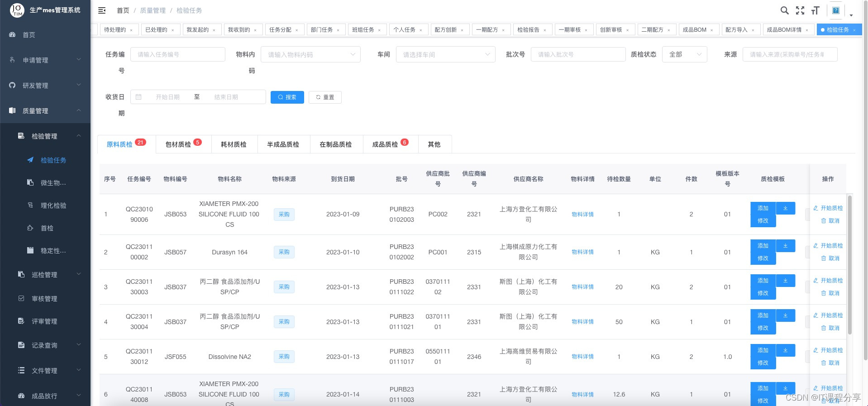Collapse the 检验管理 submenu
Screen dimensions: 868x406
45,136
